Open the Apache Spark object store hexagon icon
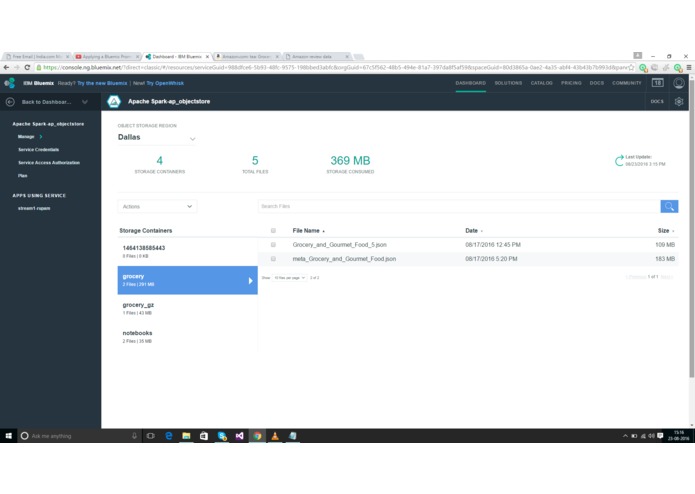This screenshot has width=695, height=494. (x=114, y=101)
